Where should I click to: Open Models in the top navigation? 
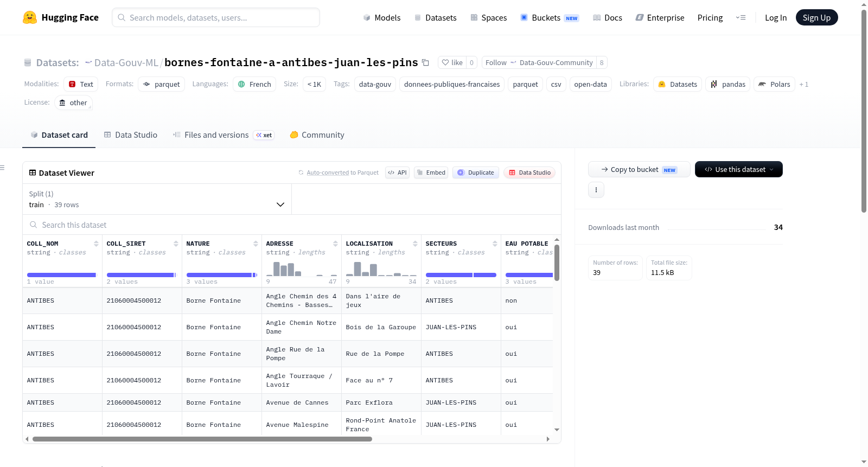(382, 17)
